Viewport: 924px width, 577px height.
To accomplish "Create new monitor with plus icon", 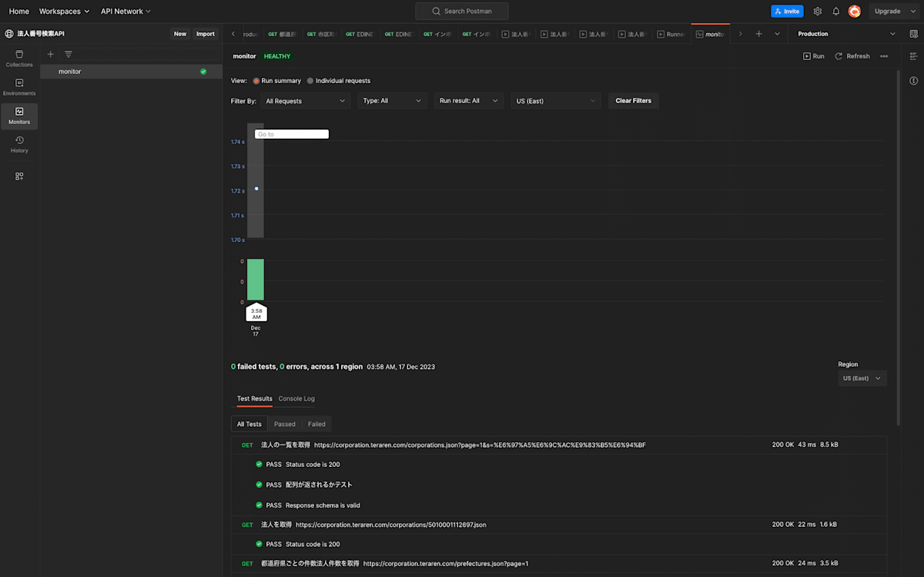I will pyautogui.click(x=51, y=54).
